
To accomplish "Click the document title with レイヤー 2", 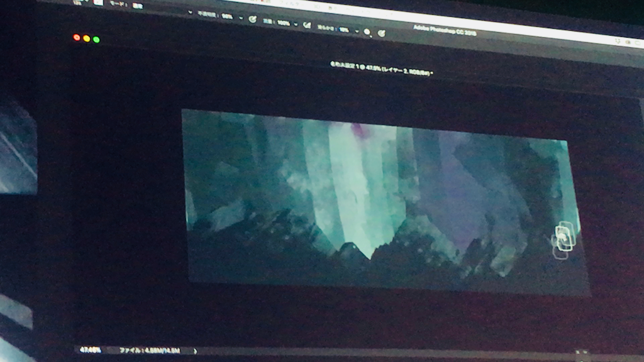I will pyautogui.click(x=382, y=69).
